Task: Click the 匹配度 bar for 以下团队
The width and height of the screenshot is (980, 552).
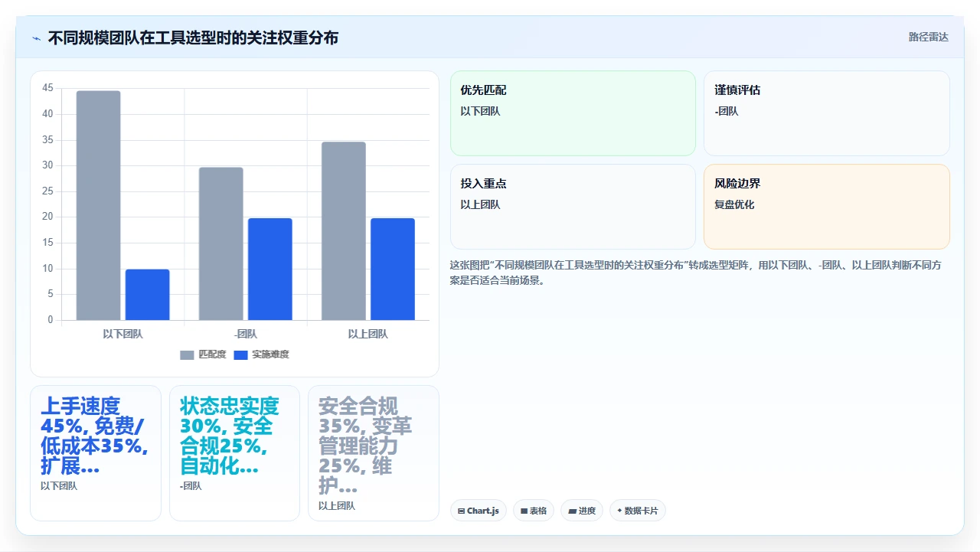Action: coord(99,205)
